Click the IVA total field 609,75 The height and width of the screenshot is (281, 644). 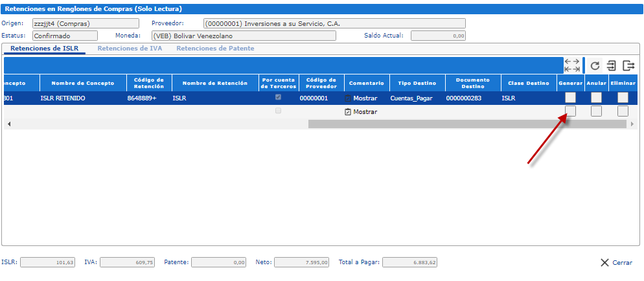tap(128, 262)
